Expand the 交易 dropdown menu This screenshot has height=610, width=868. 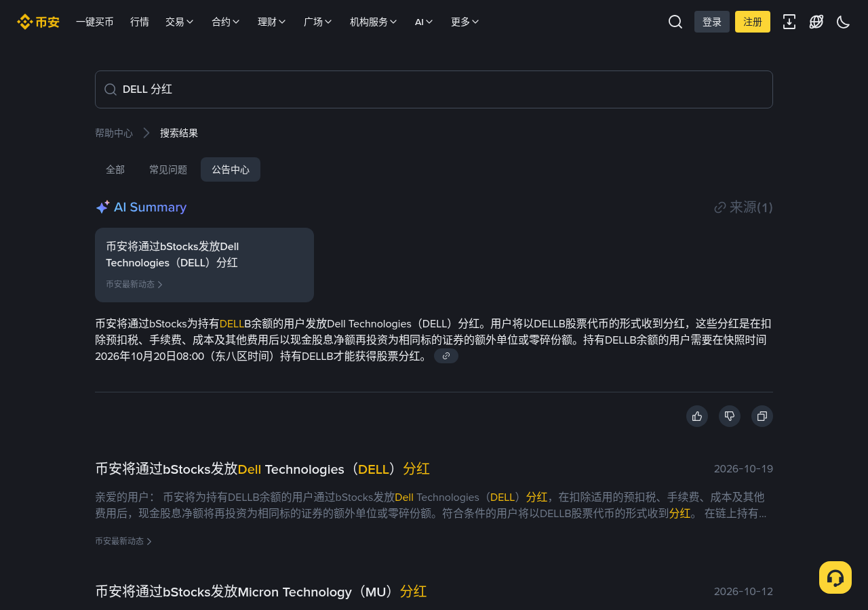point(180,22)
